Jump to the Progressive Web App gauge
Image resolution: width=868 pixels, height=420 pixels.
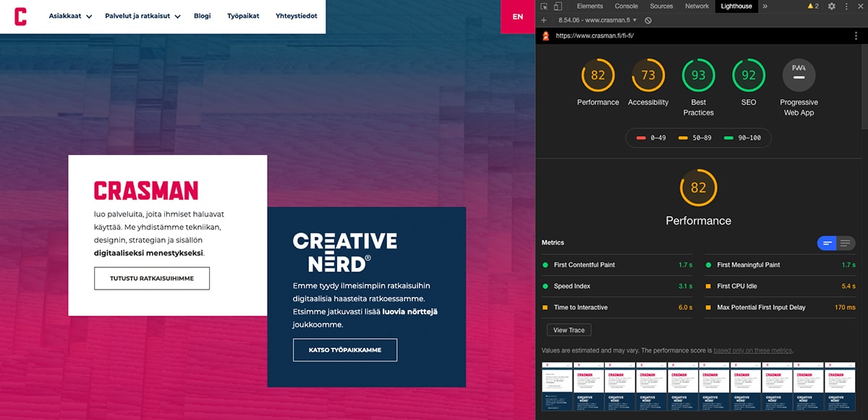(799, 75)
